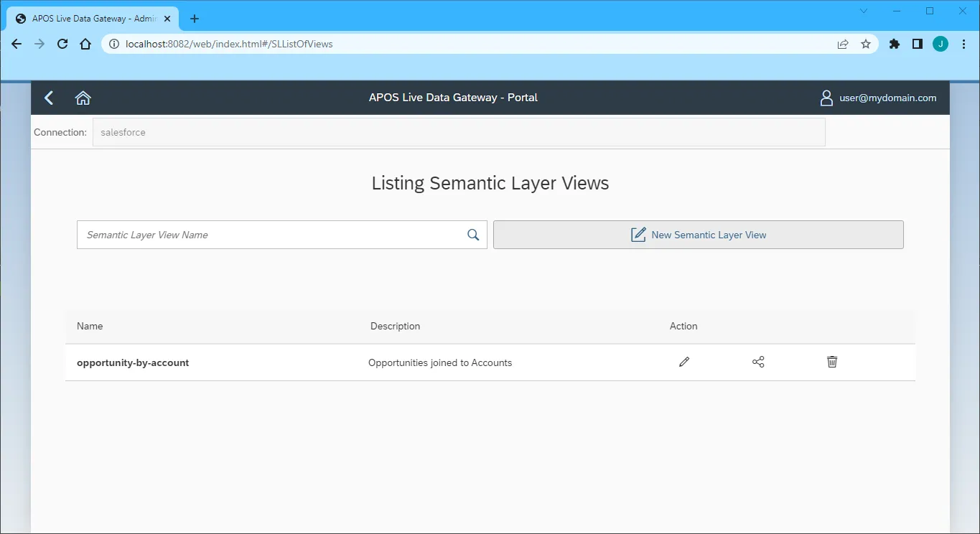This screenshot has height=534, width=980.
Task: Click the tab search chevron in the title bar
Action: click(x=863, y=11)
